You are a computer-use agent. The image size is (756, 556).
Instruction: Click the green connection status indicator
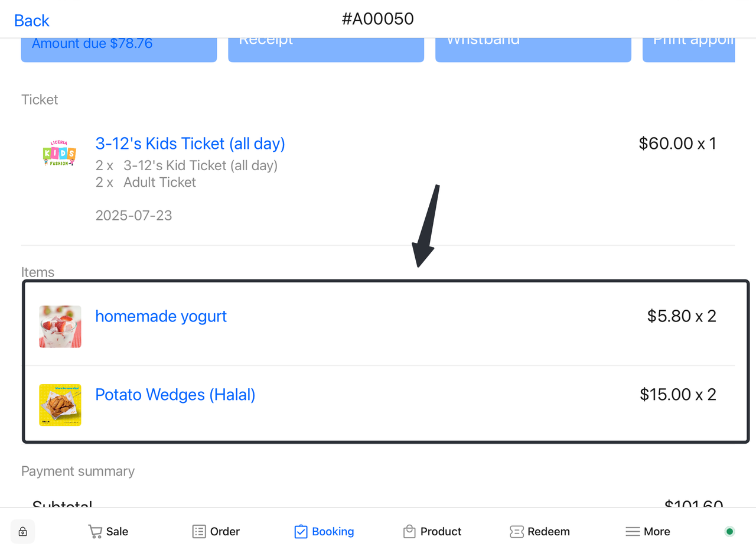[x=729, y=532]
